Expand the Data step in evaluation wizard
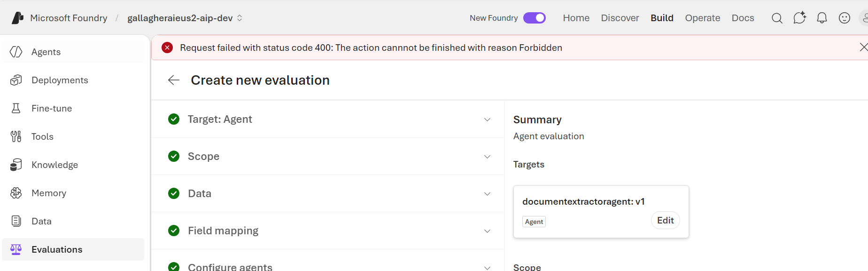868x271 pixels. [x=328, y=193]
